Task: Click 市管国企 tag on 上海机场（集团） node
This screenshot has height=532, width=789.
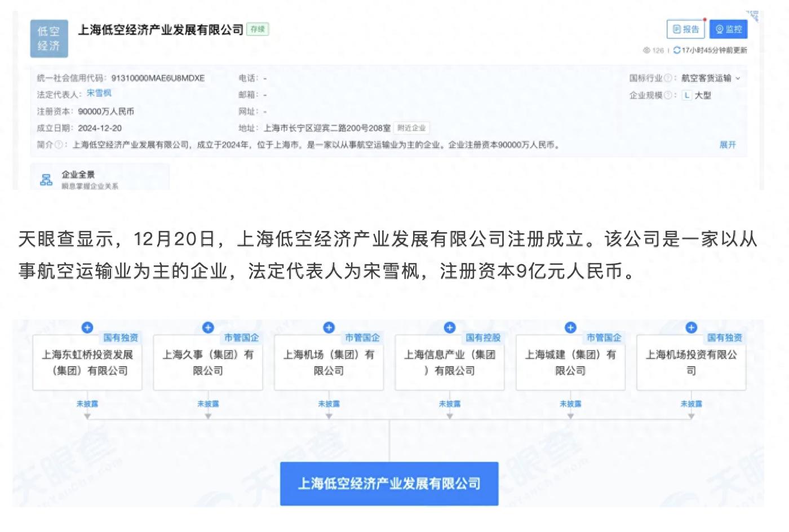Action: coord(362,338)
